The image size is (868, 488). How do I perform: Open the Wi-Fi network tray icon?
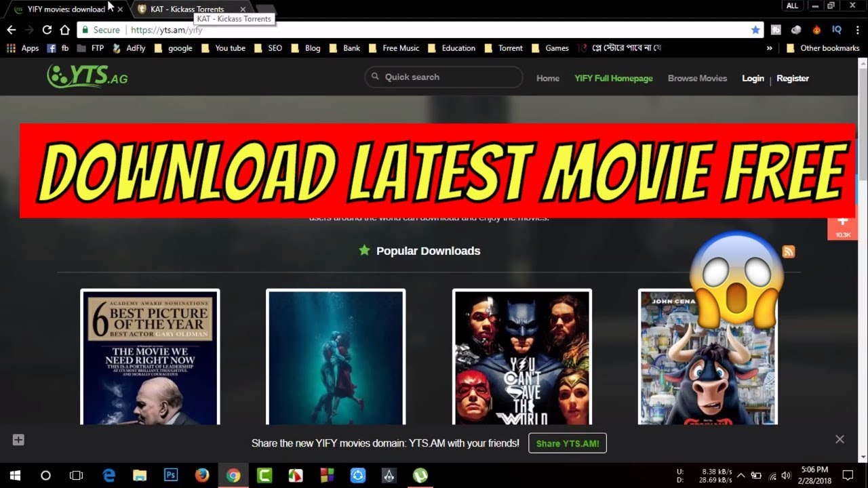tap(772, 475)
